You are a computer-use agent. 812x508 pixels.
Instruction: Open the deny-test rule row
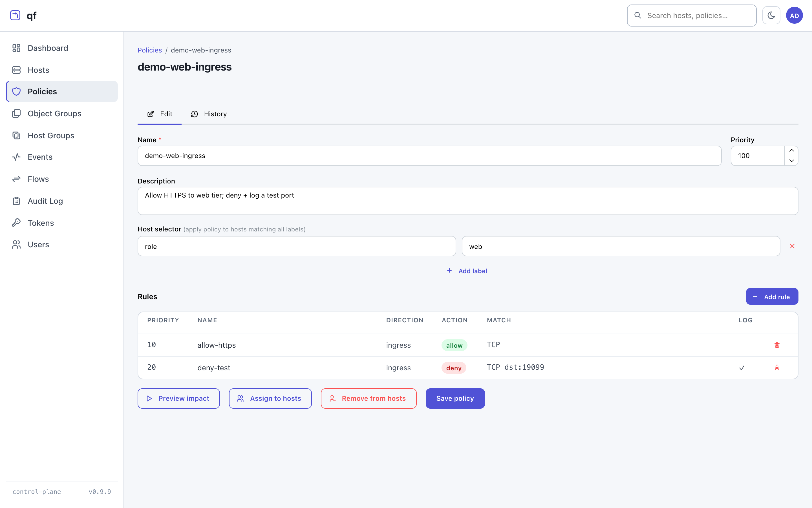click(468, 367)
